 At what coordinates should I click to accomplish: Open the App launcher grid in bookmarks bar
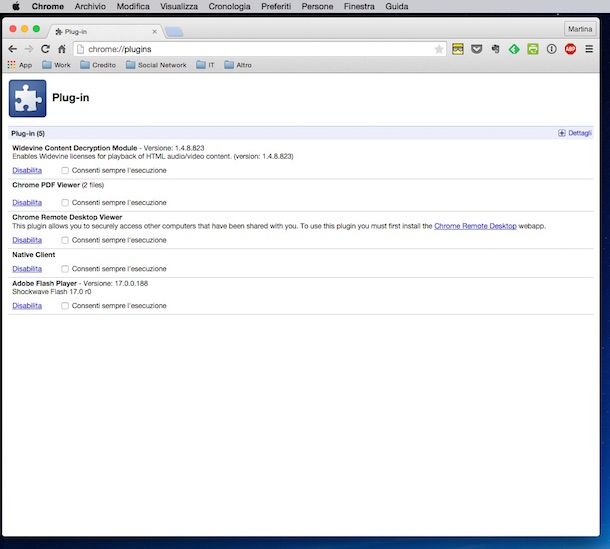[x=19, y=65]
